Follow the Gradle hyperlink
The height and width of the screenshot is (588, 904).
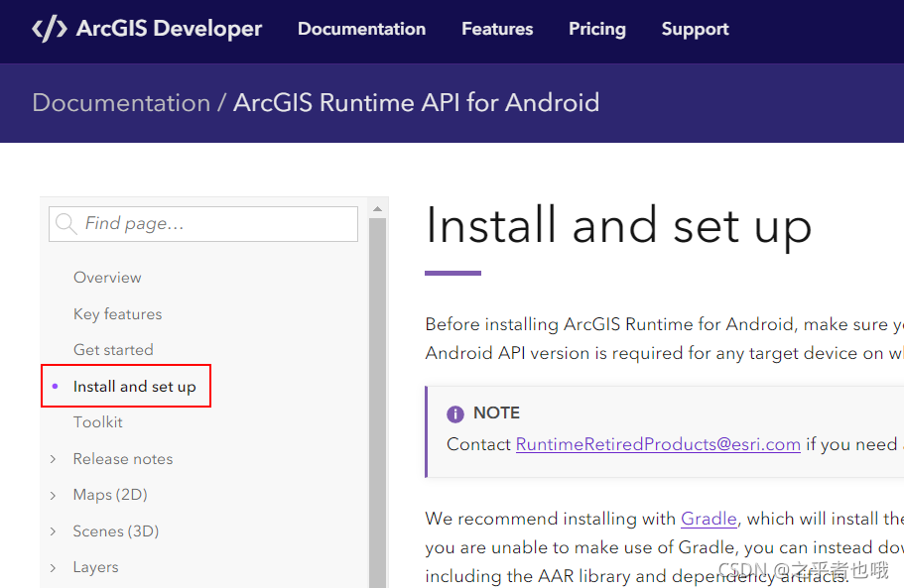click(709, 519)
